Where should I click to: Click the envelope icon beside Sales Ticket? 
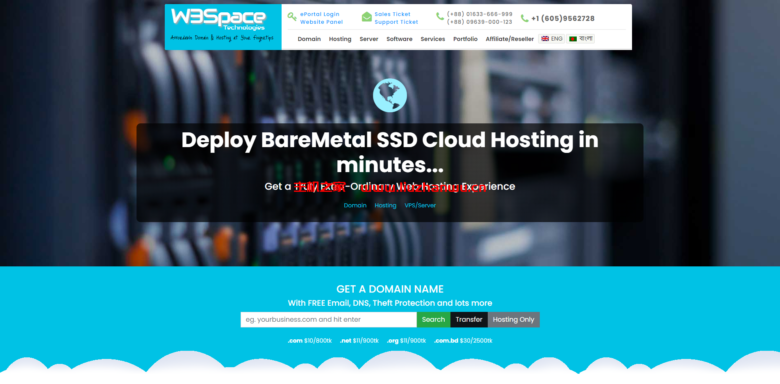click(x=367, y=17)
